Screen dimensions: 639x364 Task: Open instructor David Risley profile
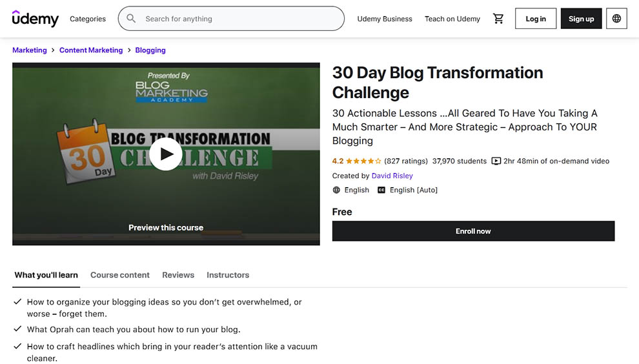(392, 176)
